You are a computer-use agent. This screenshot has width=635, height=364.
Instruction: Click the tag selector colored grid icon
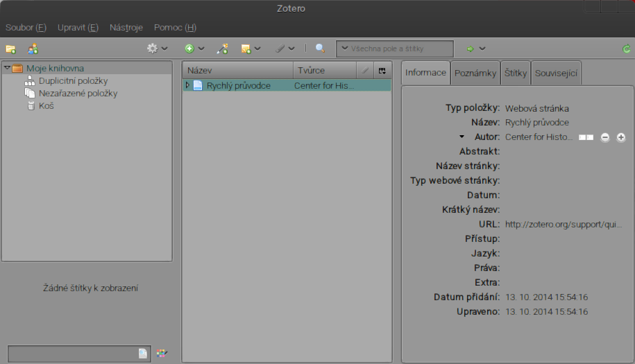pos(162,353)
